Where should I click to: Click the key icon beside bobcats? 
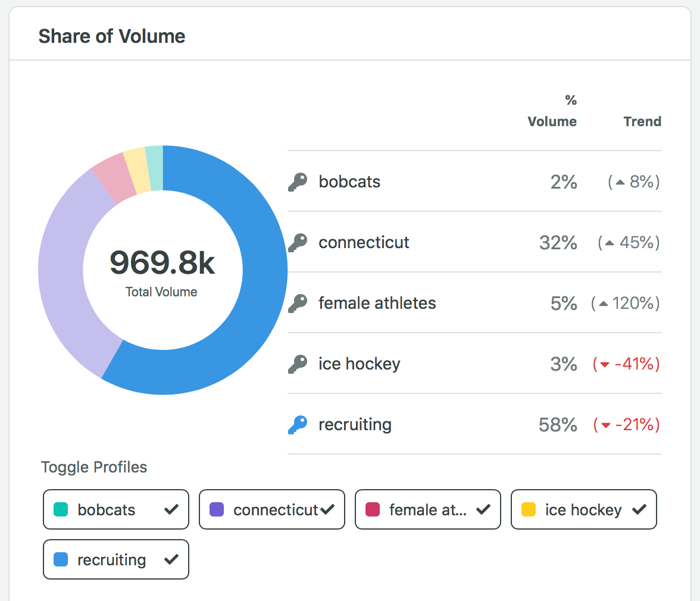pos(298,182)
